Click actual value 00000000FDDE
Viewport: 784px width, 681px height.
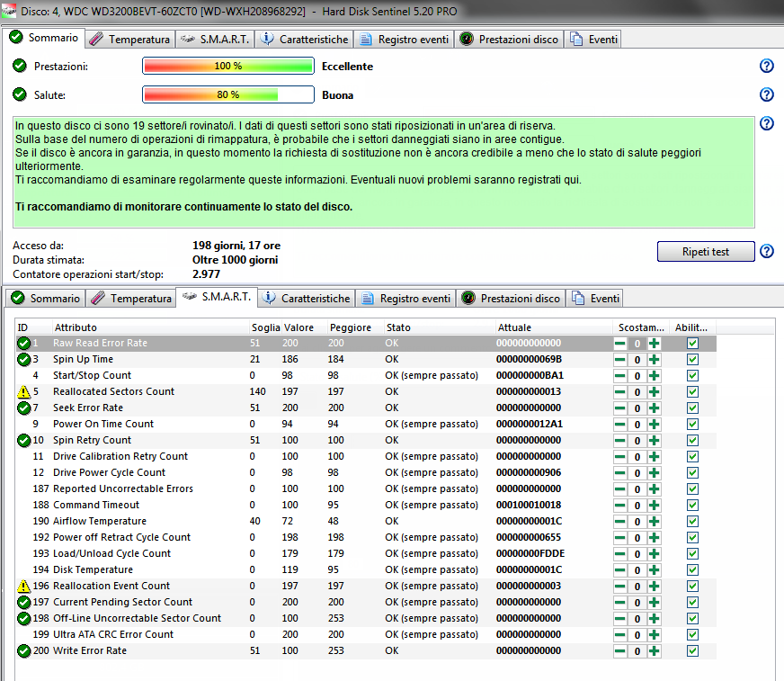point(530,553)
